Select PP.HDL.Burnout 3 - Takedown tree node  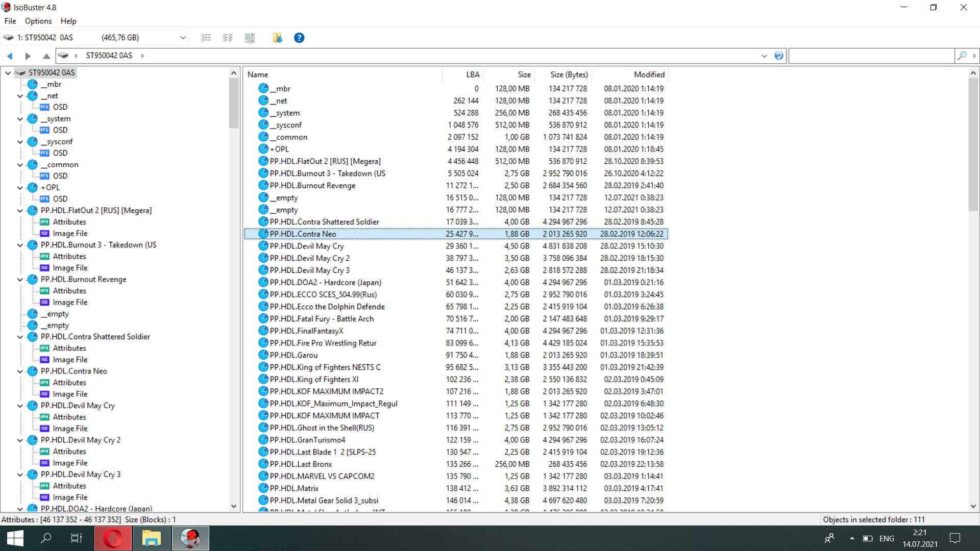pos(99,245)
